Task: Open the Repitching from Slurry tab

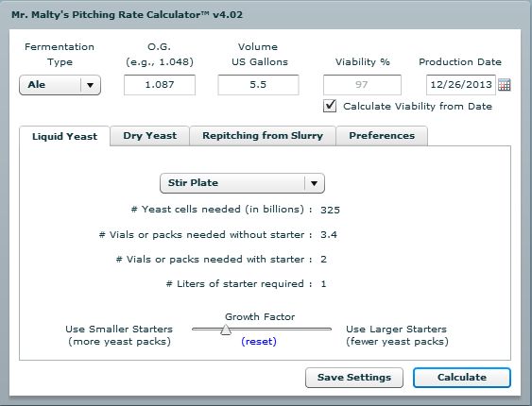Action: (263, 136)
